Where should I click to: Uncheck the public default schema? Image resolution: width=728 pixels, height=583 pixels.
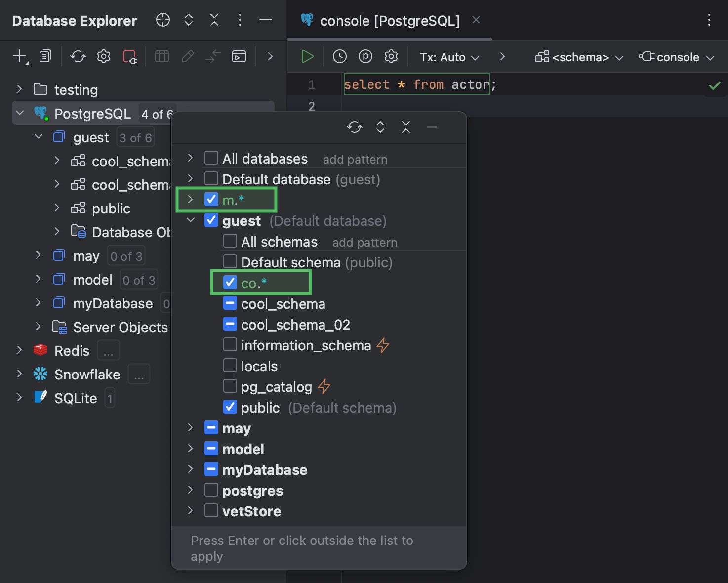[x=230, y=408]
